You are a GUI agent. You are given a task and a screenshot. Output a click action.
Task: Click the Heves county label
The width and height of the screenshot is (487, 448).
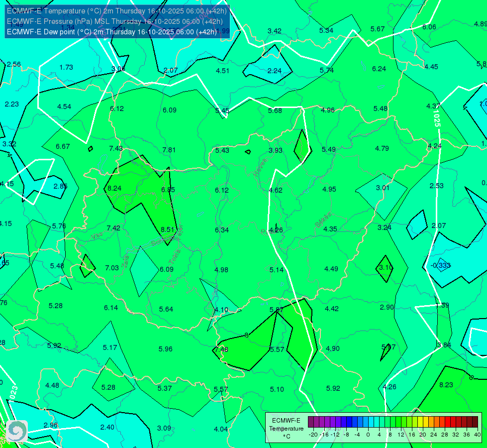(x=260, y=167)
